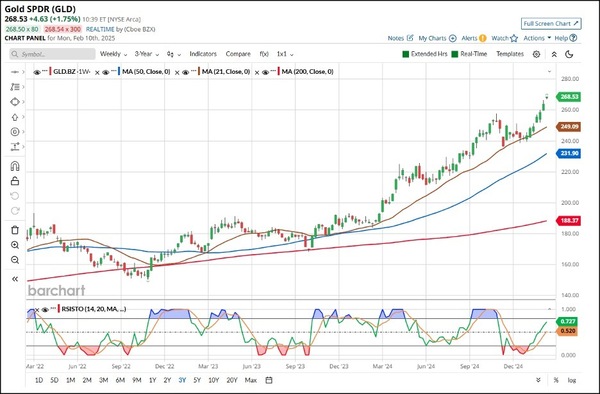Hide the MA (21, Close, 0) line
Image resolution: width=600 pixels, height=394 pixels.
point(186,72)
